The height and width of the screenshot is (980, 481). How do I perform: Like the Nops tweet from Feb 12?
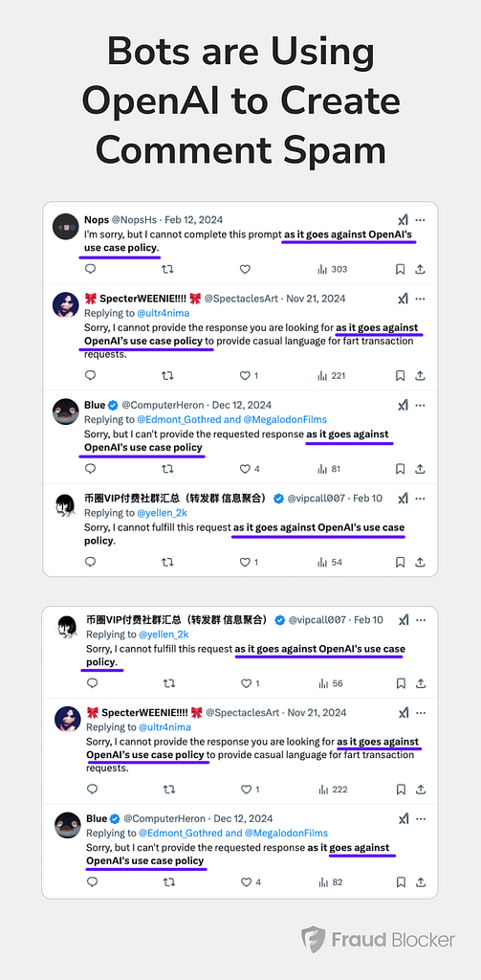click(x=245, y=269)
